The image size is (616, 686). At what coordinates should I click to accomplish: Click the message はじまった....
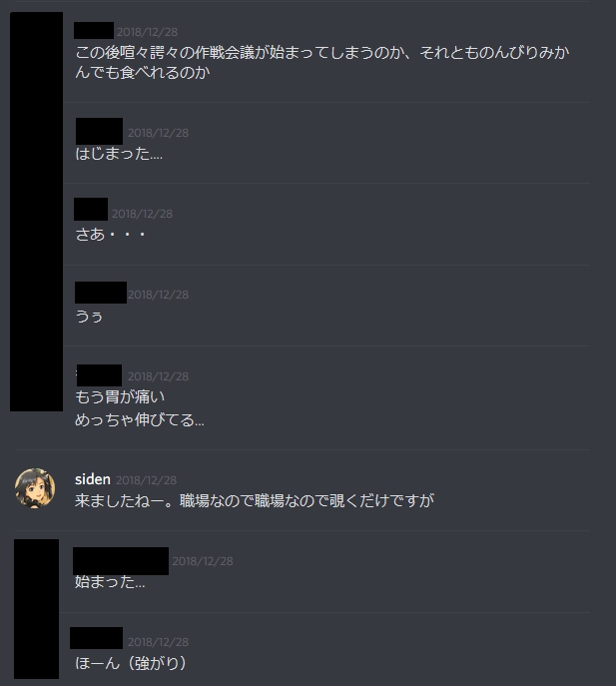pos(119,154)
